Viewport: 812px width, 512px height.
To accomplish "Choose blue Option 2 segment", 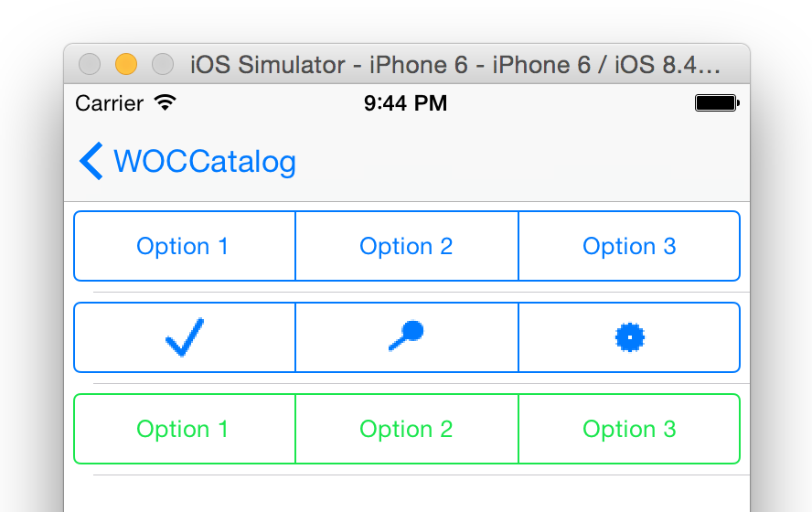I will pos(406,246).
